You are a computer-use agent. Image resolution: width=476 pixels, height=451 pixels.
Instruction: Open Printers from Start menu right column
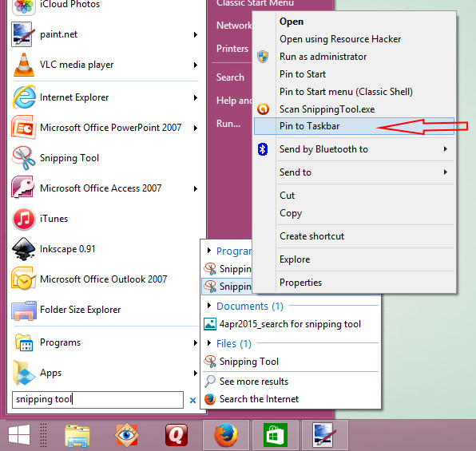tap(232, 49)
